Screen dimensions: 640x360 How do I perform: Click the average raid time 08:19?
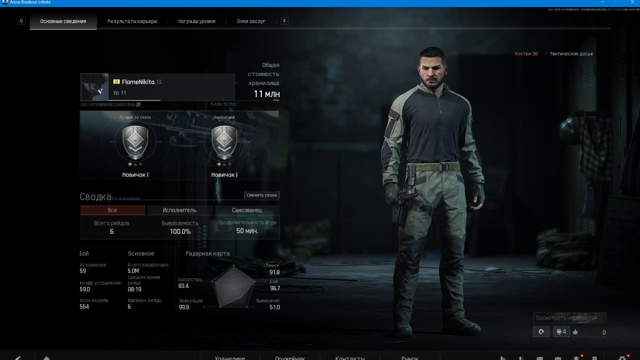134,289
